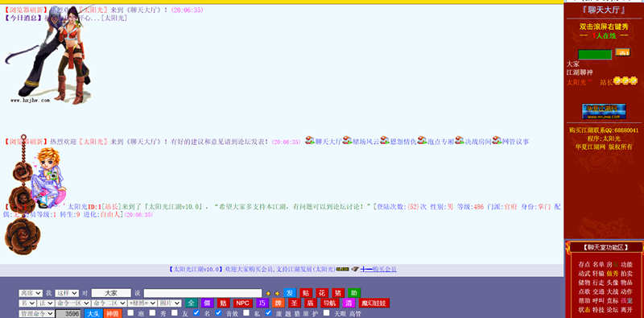
Task: Open 拍卖 in the function panel
Action: tap(626, 274)
